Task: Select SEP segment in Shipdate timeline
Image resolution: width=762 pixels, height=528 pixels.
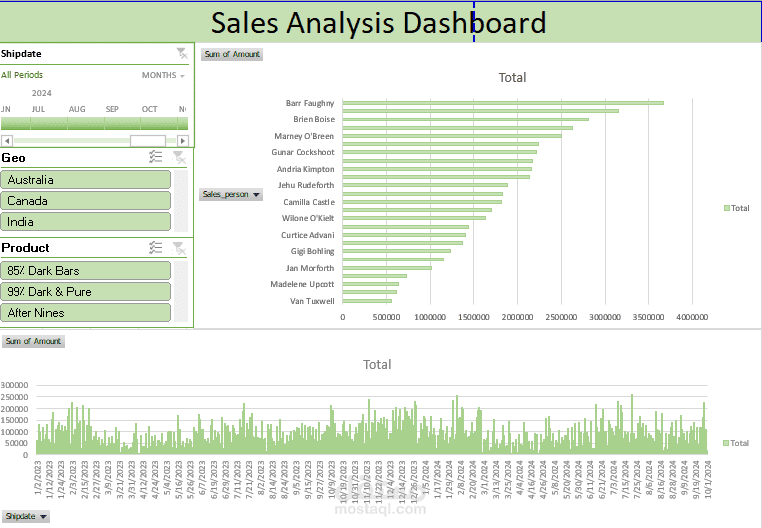Action: pyautogui.click(x=122, y=123)
